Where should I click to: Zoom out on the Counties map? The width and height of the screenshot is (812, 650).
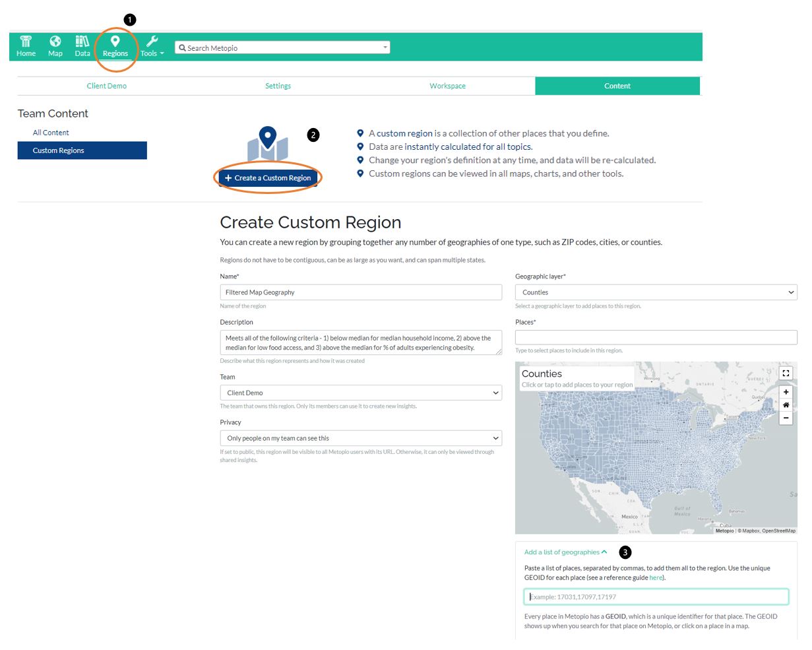point(786,418)
